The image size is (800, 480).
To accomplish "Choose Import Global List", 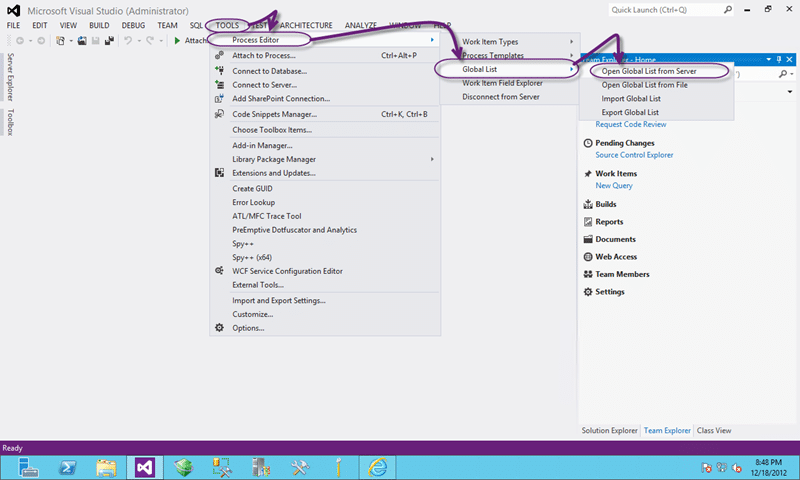I will point(657,98).
